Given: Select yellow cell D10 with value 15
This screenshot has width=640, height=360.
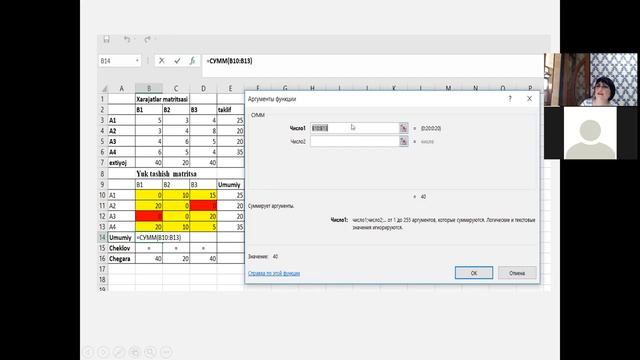Looking at the screenshot, I should tap(203, 195).
